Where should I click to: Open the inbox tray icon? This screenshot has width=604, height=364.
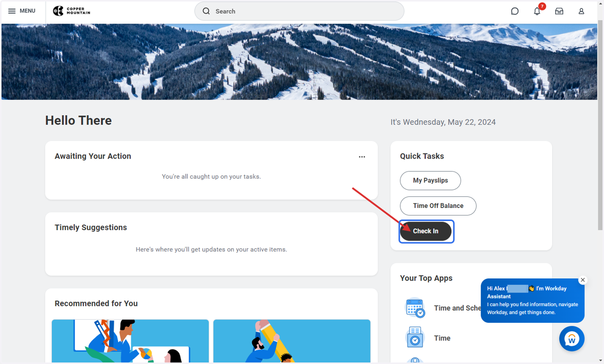[559, 11]
